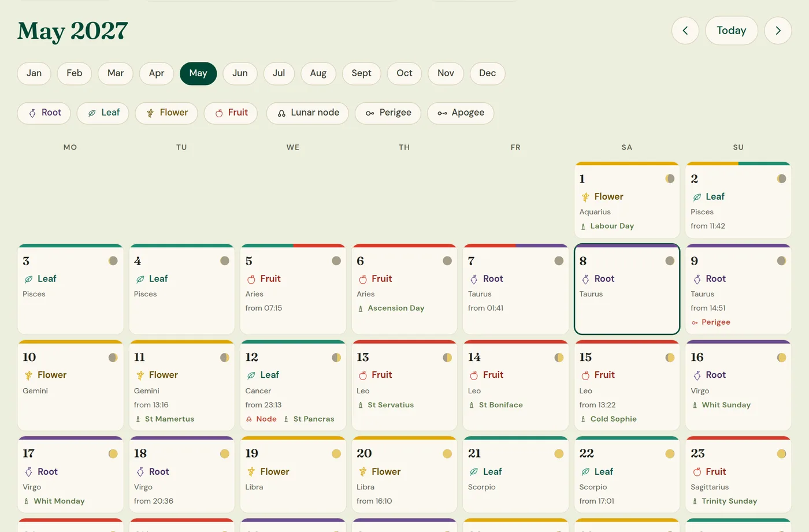809x532 pixels.
Task: Click the Trinity Sunday label on May 23
Action: pos(729,501)
